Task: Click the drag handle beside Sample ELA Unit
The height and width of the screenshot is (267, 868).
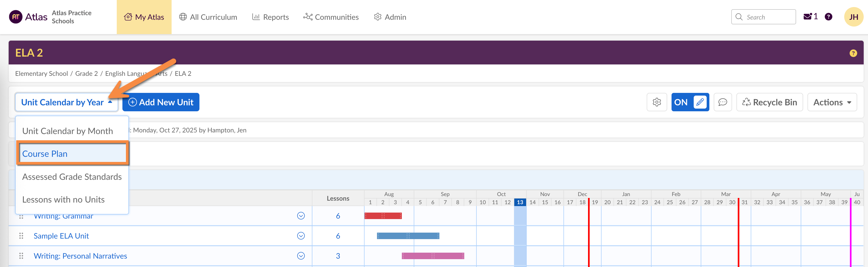Action: pyautogui.click(x=21, y=236)
